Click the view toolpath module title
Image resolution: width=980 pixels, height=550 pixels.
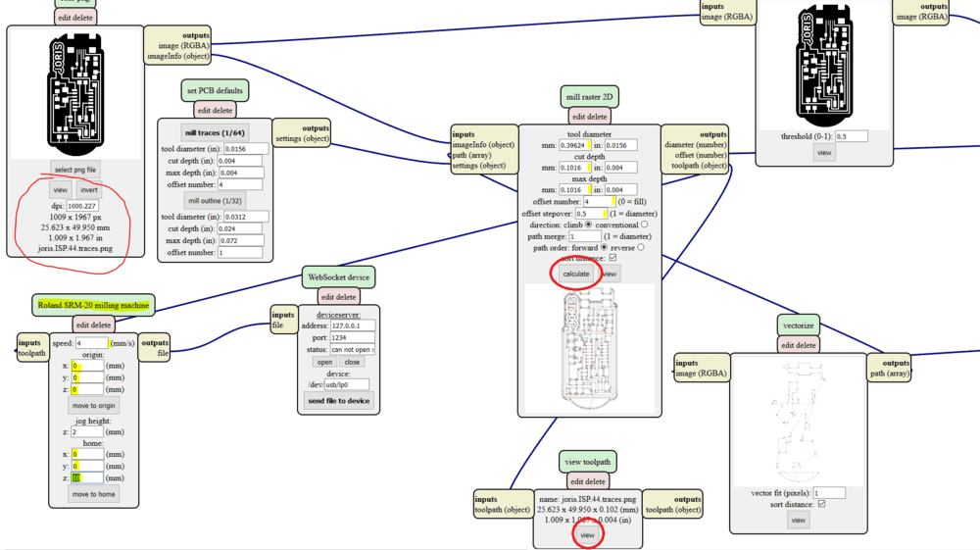coord(587,462)
